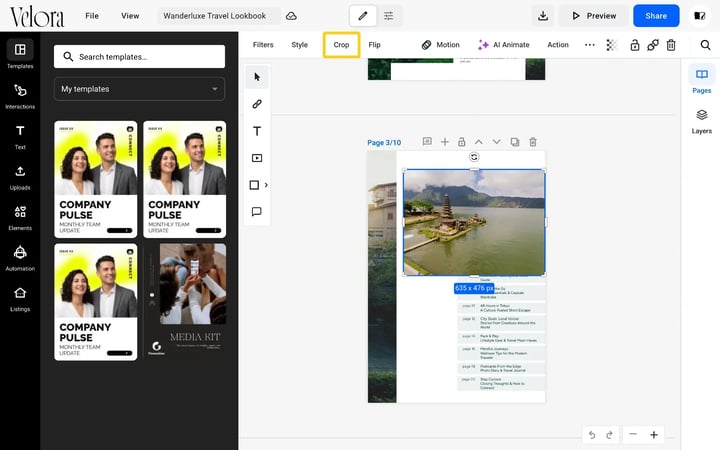Open the Uploads panel
The width and height of the screenshot is (720, 450).
pyautogui.click(x=20, y=178)
